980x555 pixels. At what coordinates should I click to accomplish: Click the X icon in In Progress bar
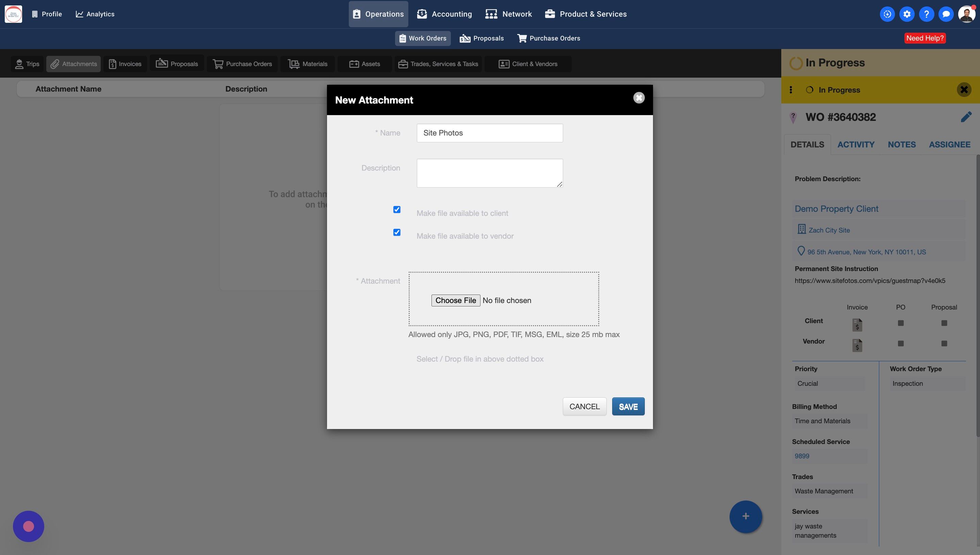pyautogui.click(x=964, y=90)
